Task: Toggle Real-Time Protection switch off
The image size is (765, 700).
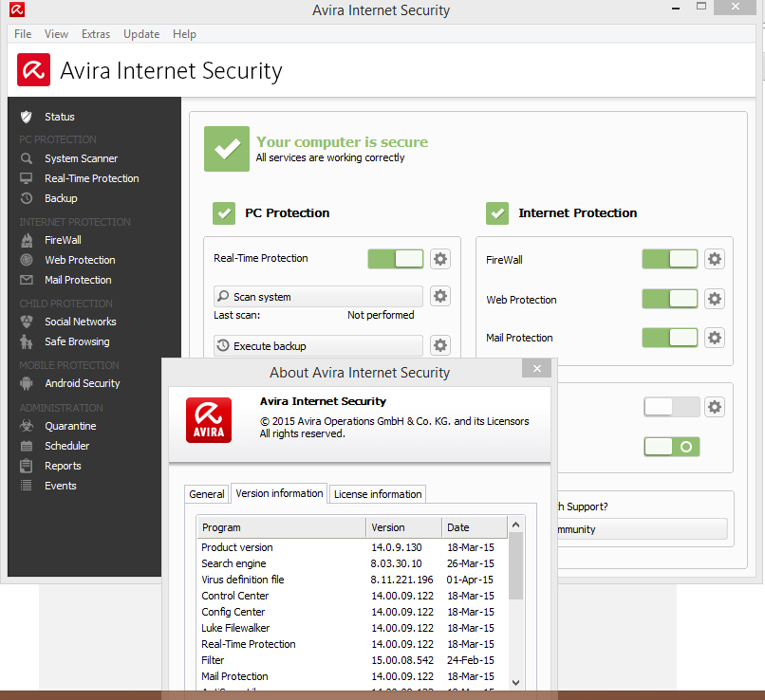Action: point(395,259)
